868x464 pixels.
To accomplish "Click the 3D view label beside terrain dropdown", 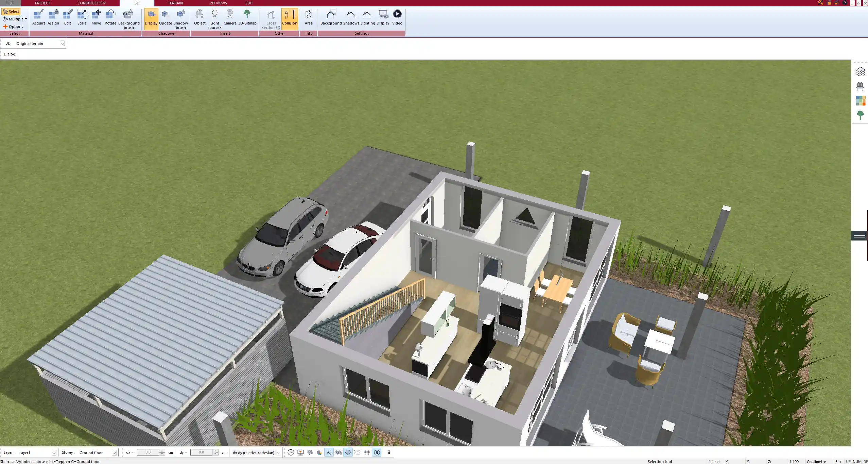I will coord(8,43).
